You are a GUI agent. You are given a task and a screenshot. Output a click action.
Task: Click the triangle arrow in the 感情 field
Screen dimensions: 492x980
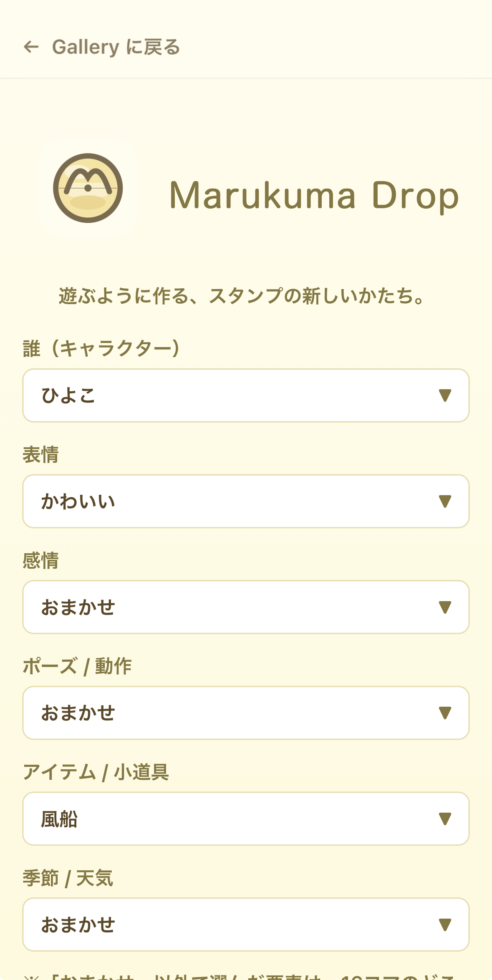[445, 607]
